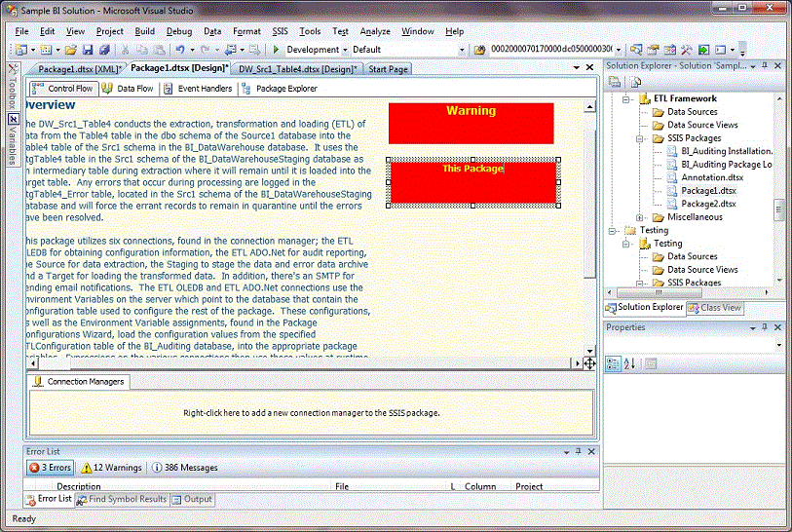This screenshot has width=792, height=532.
Task: Click the Property Pages icon in Properties
Action: (651, 363)
